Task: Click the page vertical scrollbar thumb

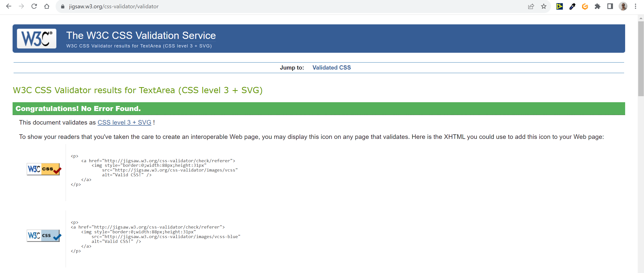Action: (x=641, y=58)
